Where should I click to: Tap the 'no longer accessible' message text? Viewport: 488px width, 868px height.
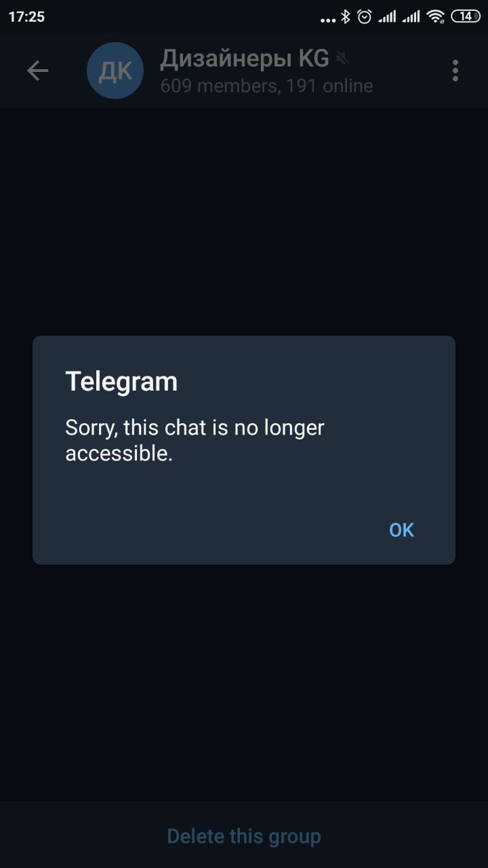point(195,441)
